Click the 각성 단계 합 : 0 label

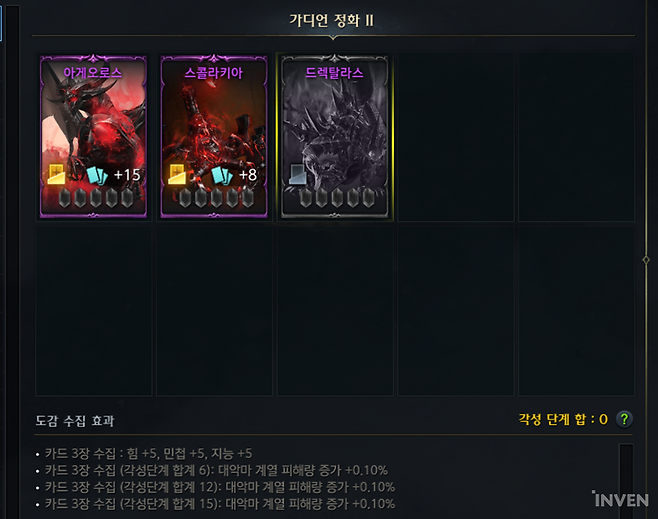[563, 419]
